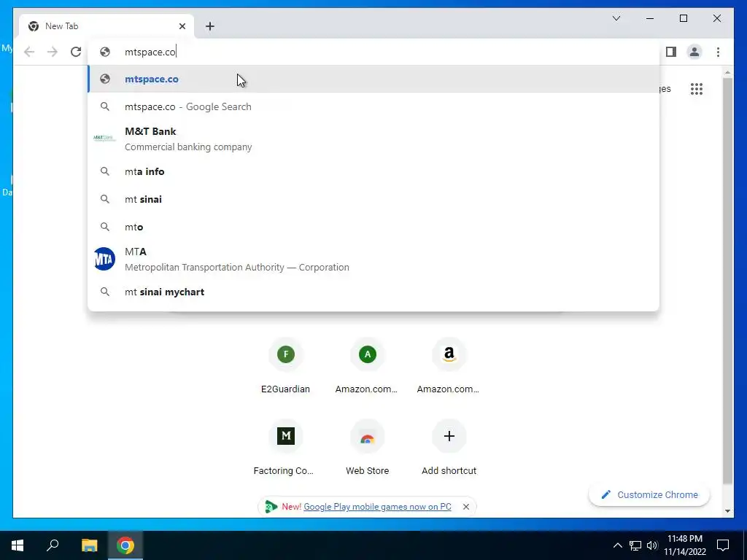This screenshot has height=560, width=747.
Task: Open the tab search chevron
Action: (x=616, y=18)
